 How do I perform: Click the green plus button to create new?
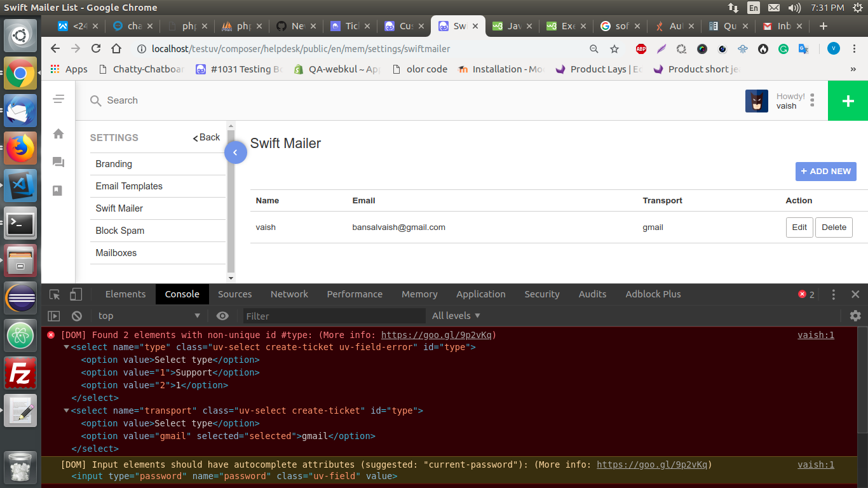click(848, 100)
